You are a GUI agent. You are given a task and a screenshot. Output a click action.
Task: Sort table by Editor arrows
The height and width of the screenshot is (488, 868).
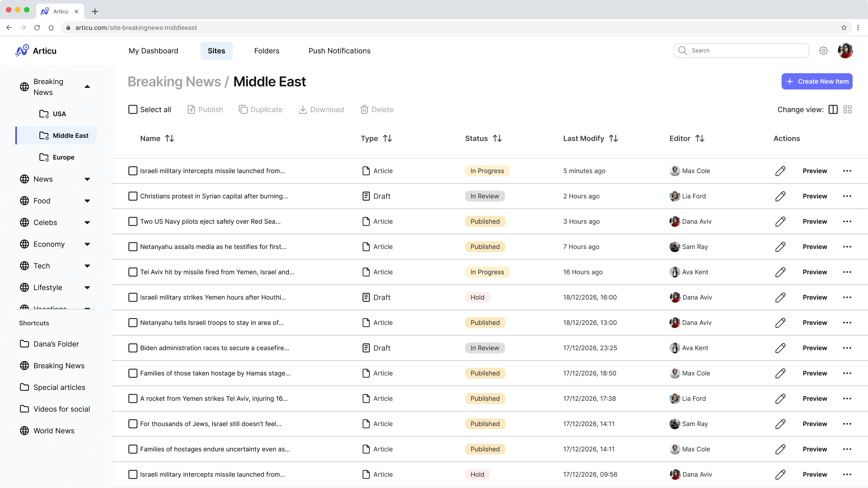coord(700,139)
